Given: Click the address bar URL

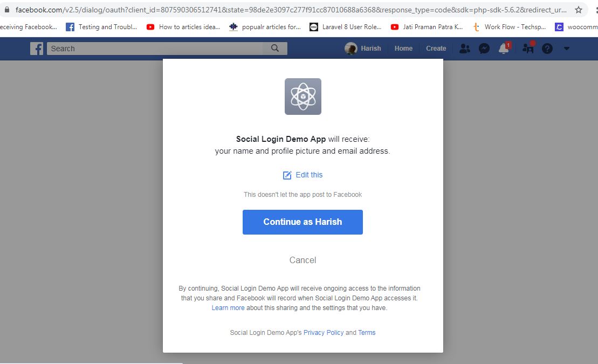Looking at the screenshot, I should point(291,10).
